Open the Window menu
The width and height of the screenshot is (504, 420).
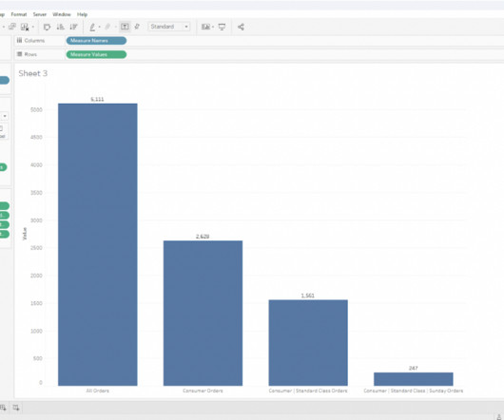pyautogui.click(x=62, y=14)
